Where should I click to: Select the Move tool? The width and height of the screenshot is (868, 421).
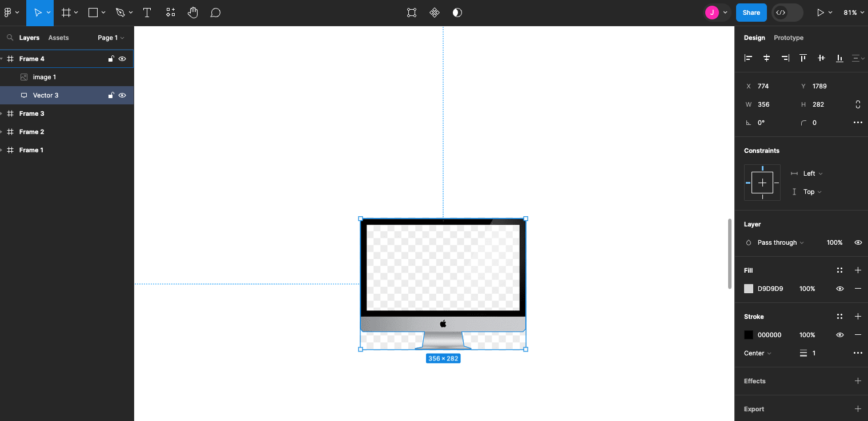(x=37, y=13)
